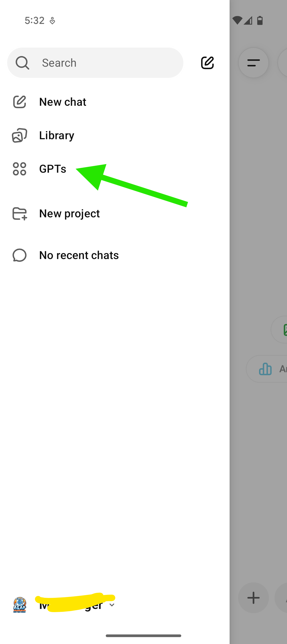Select GPTs from the sidebar
Screen dimensions: 287x644
coord(53,169)
